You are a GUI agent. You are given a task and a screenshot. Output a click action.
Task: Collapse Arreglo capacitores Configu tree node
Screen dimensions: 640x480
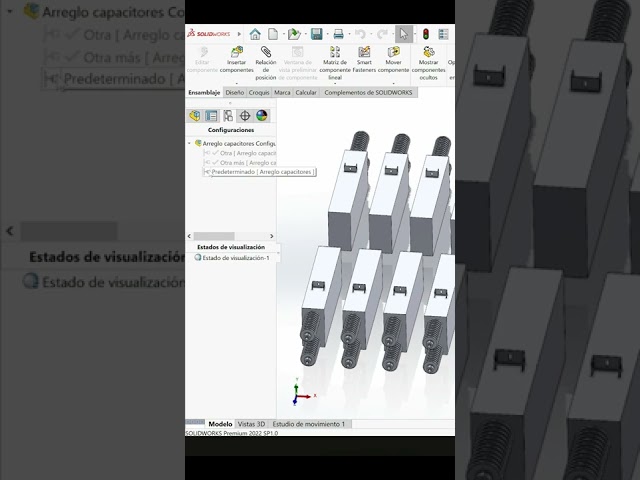tap(189, 144)
